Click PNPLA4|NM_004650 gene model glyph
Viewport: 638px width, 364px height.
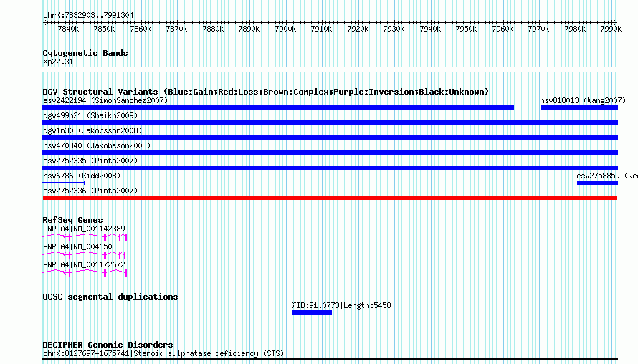[x=84, y=254]
